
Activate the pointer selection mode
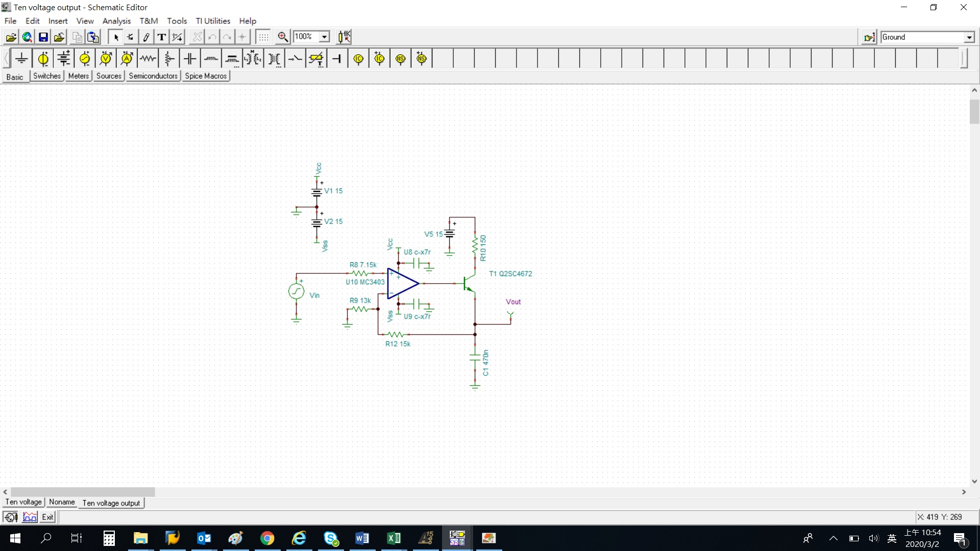point(116,37)
